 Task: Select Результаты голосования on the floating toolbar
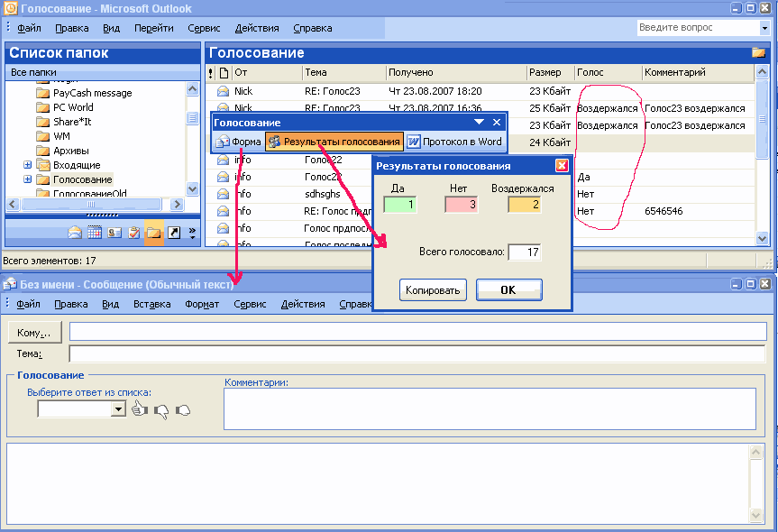click(334, 142)
